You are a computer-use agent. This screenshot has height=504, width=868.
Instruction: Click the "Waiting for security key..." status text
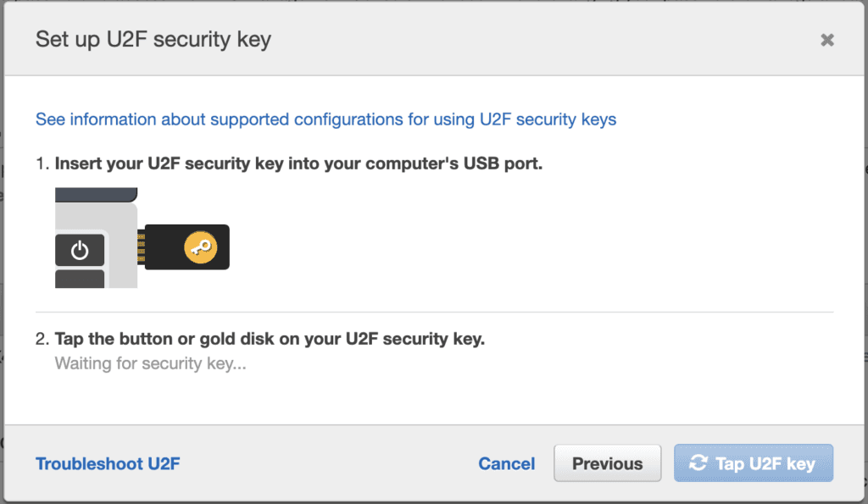(150, 364)
